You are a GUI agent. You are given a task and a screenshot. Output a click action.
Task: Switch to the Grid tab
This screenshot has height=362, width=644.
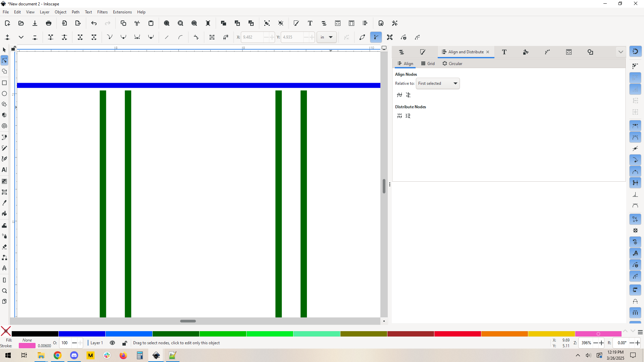pyautogui.click(x=428, y=64)
